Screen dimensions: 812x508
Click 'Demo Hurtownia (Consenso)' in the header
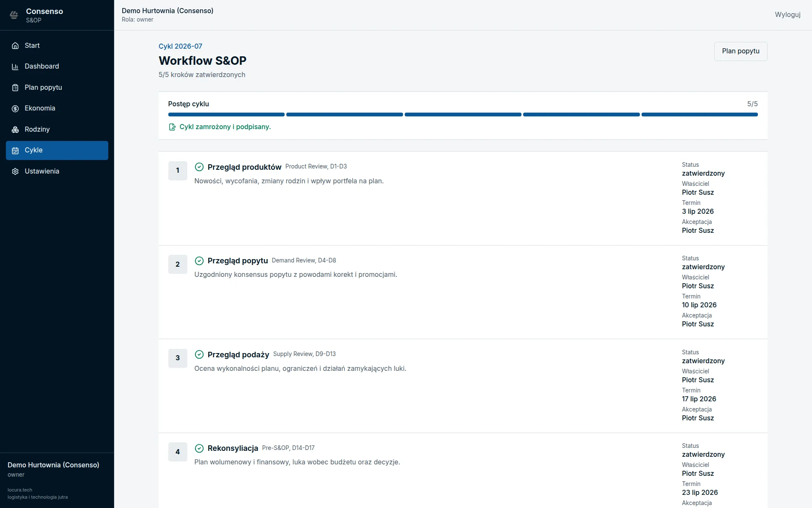167,11
